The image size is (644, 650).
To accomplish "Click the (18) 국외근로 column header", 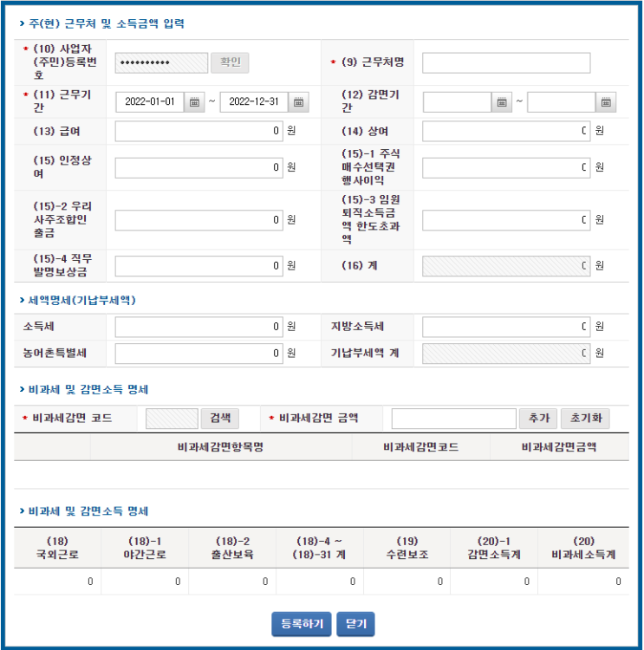I will point(57,548).
